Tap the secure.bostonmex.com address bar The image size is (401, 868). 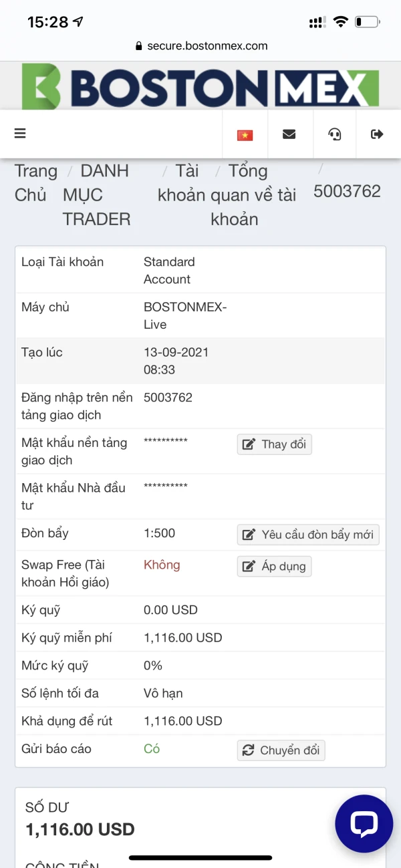click(207, 46)
